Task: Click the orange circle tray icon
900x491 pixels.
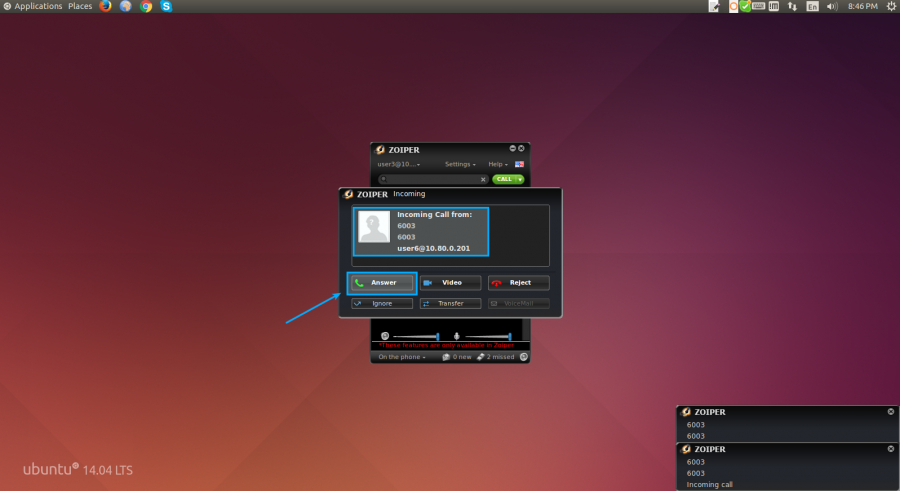Action: pos(734,6)
